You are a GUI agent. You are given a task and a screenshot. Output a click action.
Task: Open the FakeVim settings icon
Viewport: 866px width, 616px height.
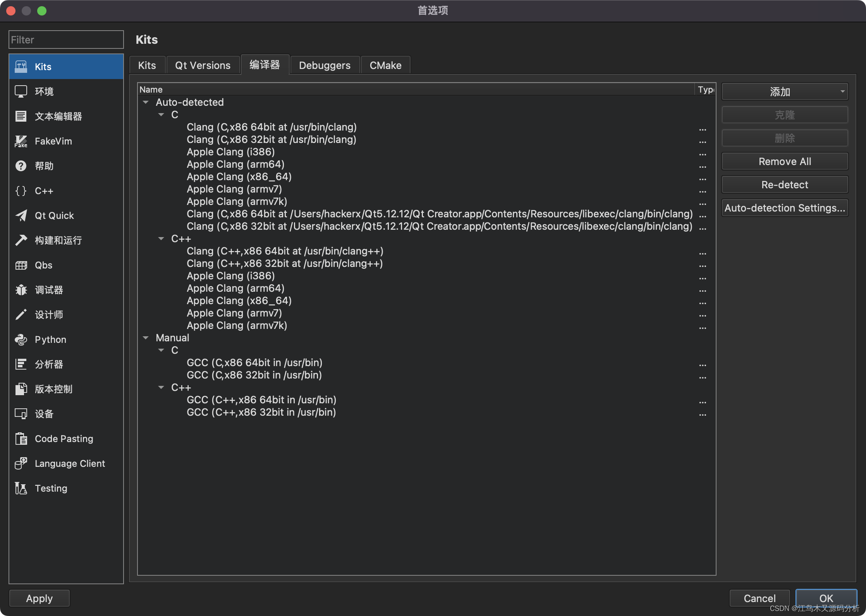tap(21, 141)
